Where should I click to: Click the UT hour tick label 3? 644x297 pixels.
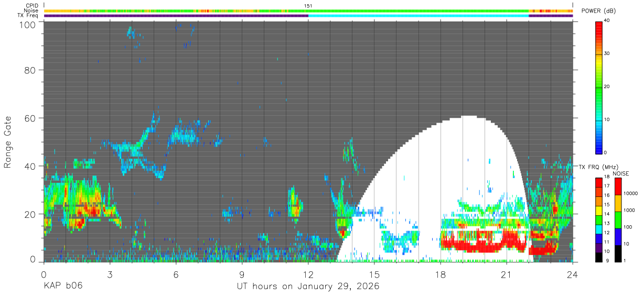pyautogui.click(x=110, y=274)
